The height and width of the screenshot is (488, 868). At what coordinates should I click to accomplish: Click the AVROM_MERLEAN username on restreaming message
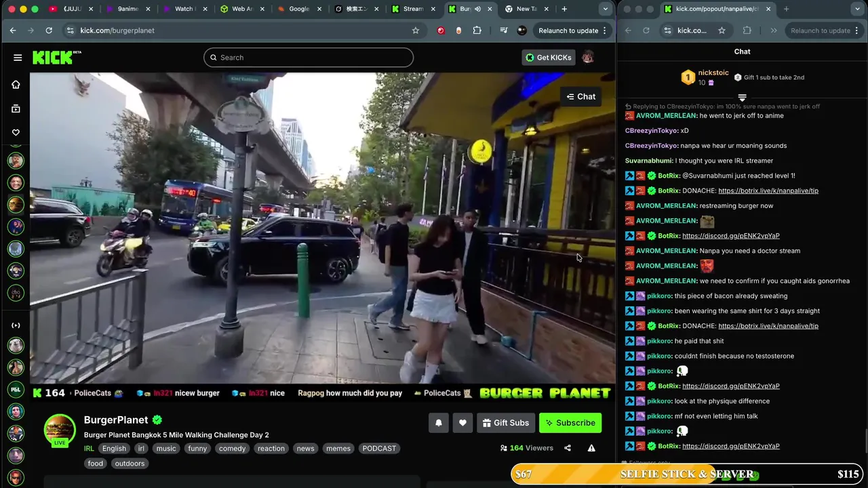[667, 206]
